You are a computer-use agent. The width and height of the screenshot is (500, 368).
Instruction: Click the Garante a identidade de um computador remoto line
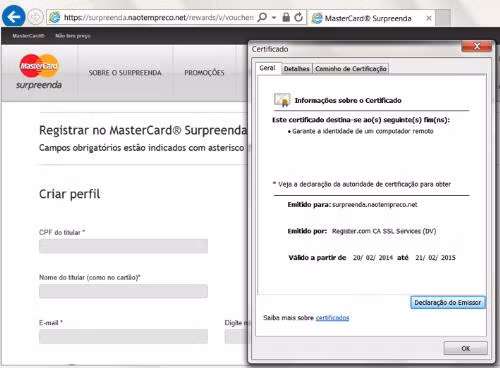(x=362, y=131)
